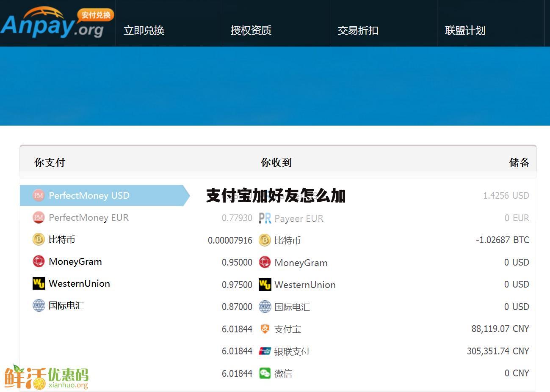Click the 你支付 column header
The height and width of the screenshot is (392, 550).
coord(50,162)
